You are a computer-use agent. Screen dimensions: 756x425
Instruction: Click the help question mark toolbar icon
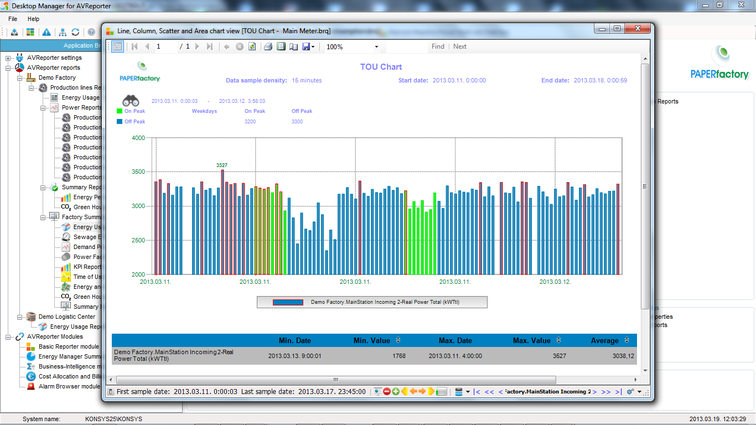point(91,32)
